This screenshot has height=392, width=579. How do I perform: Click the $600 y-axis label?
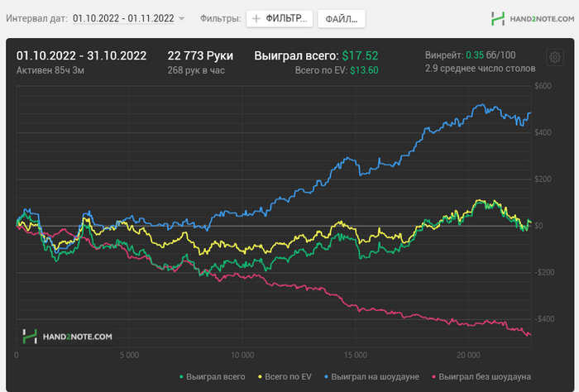click(x=543, y=86)
